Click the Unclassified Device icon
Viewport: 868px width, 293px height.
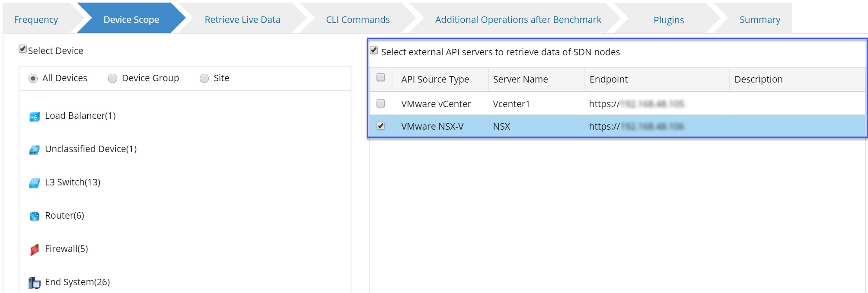click(35, 150)
